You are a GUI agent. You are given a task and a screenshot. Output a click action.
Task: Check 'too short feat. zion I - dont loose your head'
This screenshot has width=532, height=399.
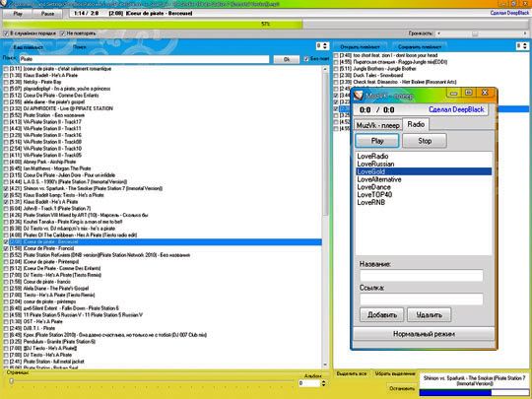pyautogui.click(x=336, y=55)
